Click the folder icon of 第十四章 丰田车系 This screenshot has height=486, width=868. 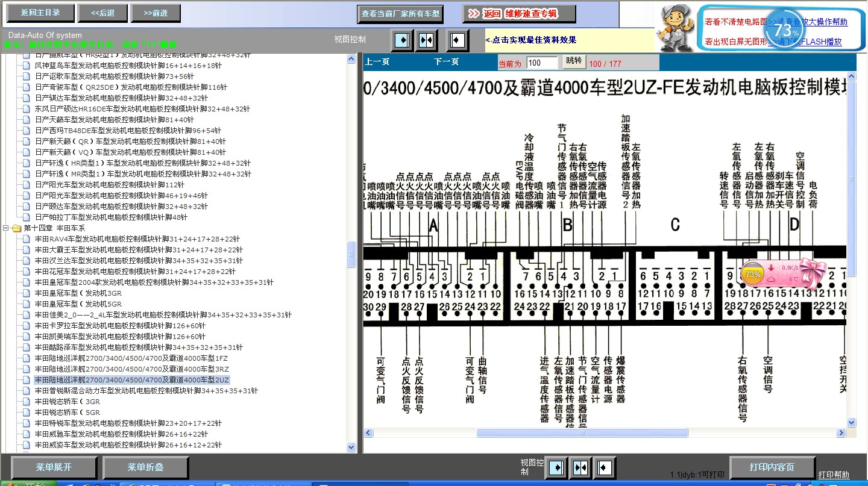tap(16, 228)
